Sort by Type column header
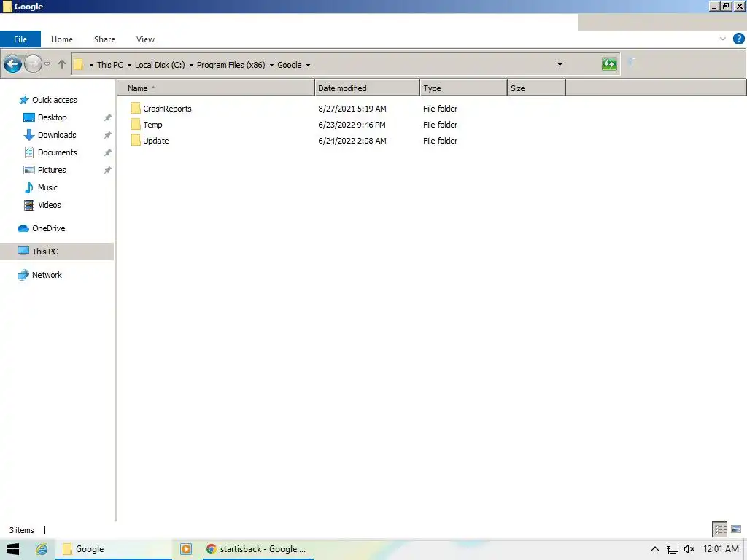Viewport: 747px width, 560px height. 463,88
